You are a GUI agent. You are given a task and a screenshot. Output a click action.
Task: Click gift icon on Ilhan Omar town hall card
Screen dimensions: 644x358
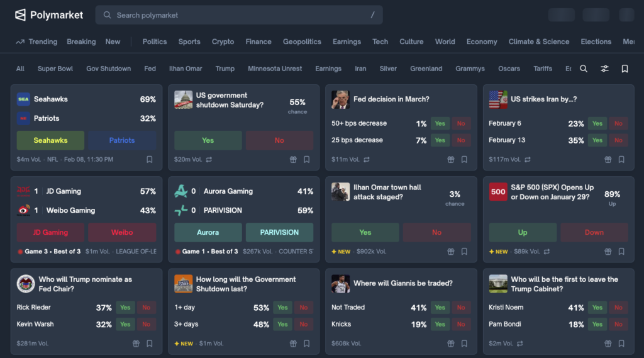[x=450, y=252]
